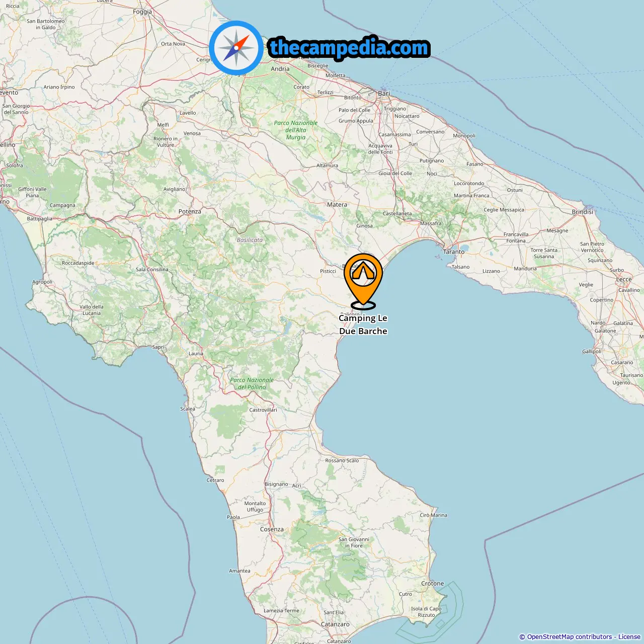Viewport: 644px width, 644px height.
Task: Click the Gallipoli town label
Action: (592, 352)
